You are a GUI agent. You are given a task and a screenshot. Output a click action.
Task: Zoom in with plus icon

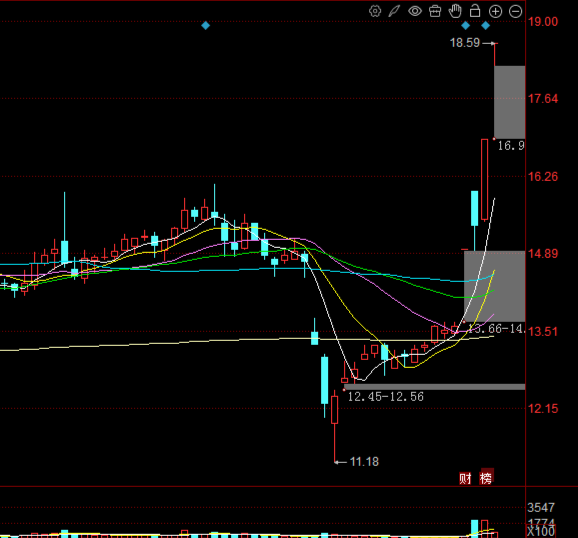[x=495, y=11]
